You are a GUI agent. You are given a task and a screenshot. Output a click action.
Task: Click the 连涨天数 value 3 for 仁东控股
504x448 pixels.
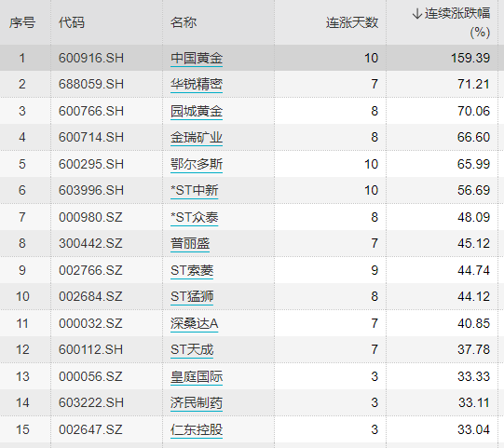[x=375, y=429]
